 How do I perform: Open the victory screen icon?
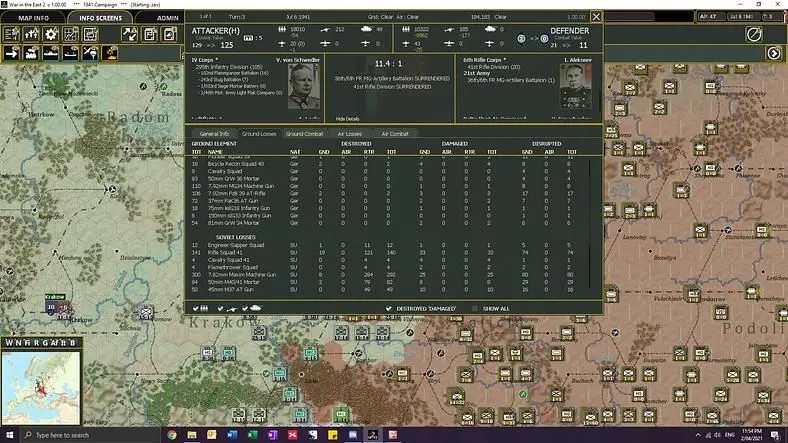point(169,34)
